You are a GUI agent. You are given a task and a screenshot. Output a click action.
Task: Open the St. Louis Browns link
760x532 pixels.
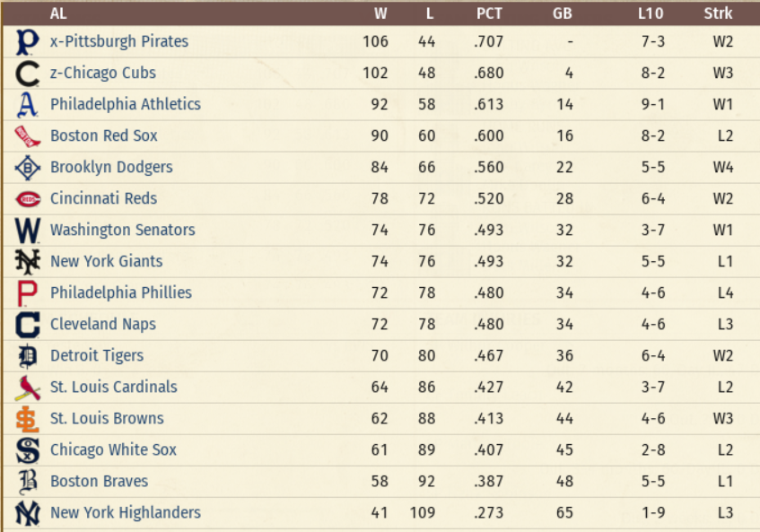pos(107,418)
